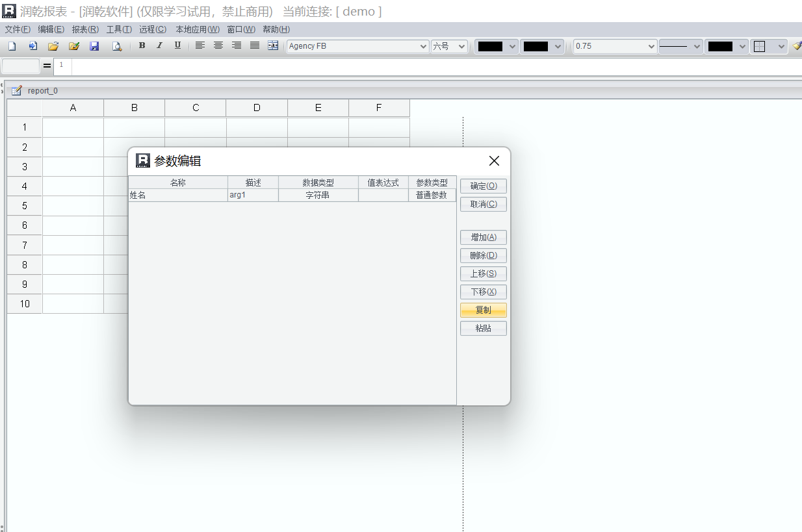Click the 粘贴 paste button

484,328
